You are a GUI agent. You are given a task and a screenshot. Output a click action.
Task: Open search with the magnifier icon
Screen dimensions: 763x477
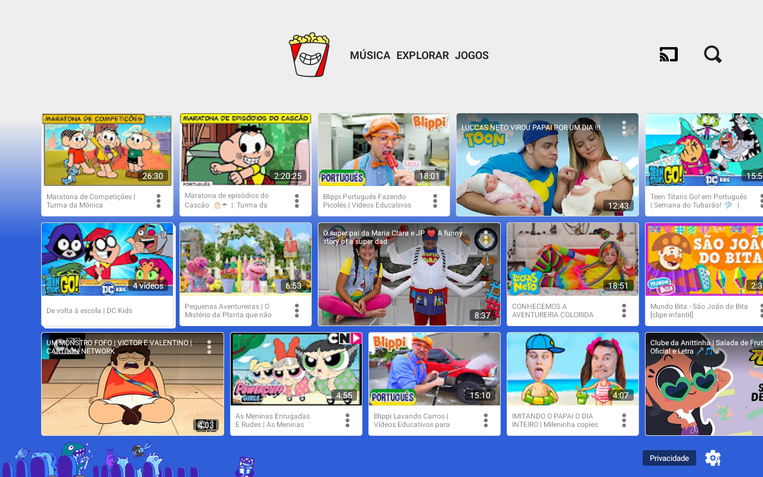pyautogui.click(x=713, y=55)
